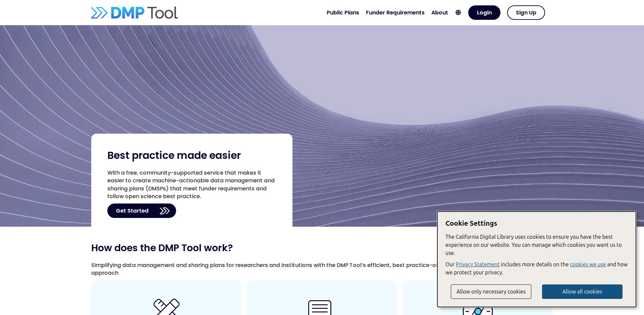The height and width of the screenshot is (315, 644).
Task: Click the "How does the DMP Tool work?" heading
Action: (162, 248)
